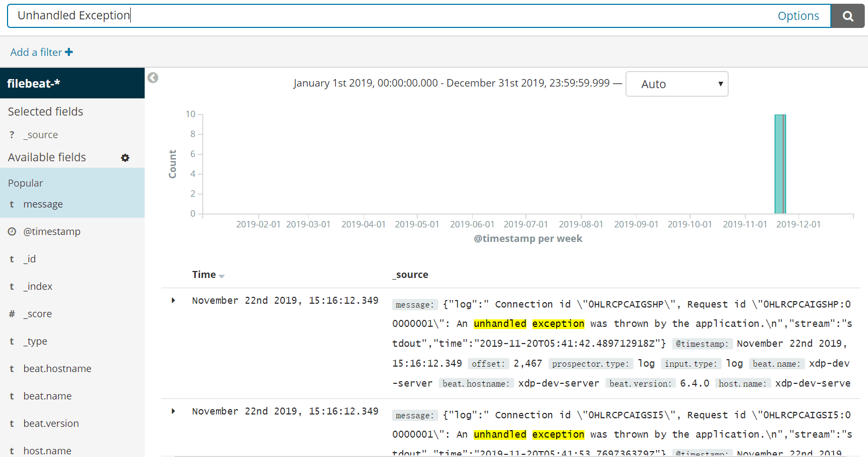Collapse the sidebar with the arrow icon
Viewport: 868px width, 457px height.
point(153,78)
